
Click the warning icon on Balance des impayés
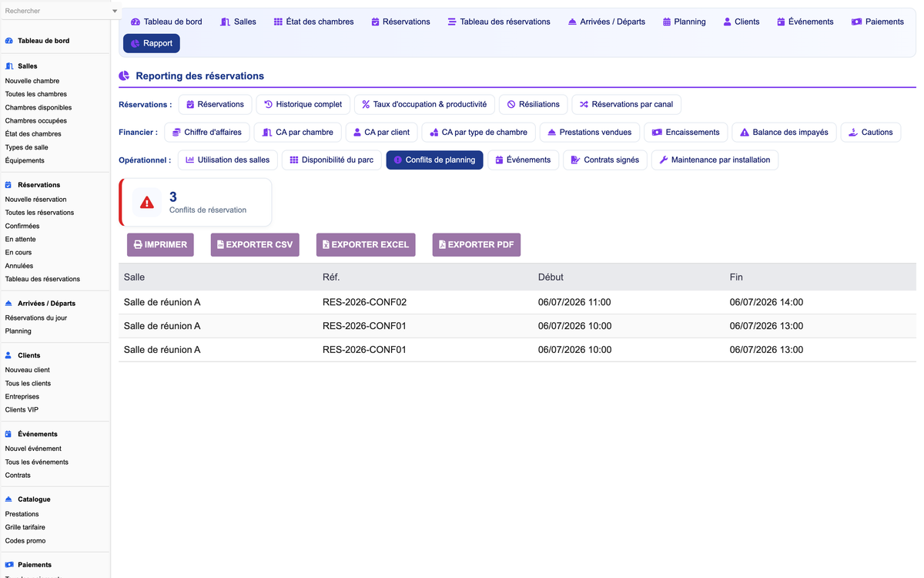click(745, 133)
